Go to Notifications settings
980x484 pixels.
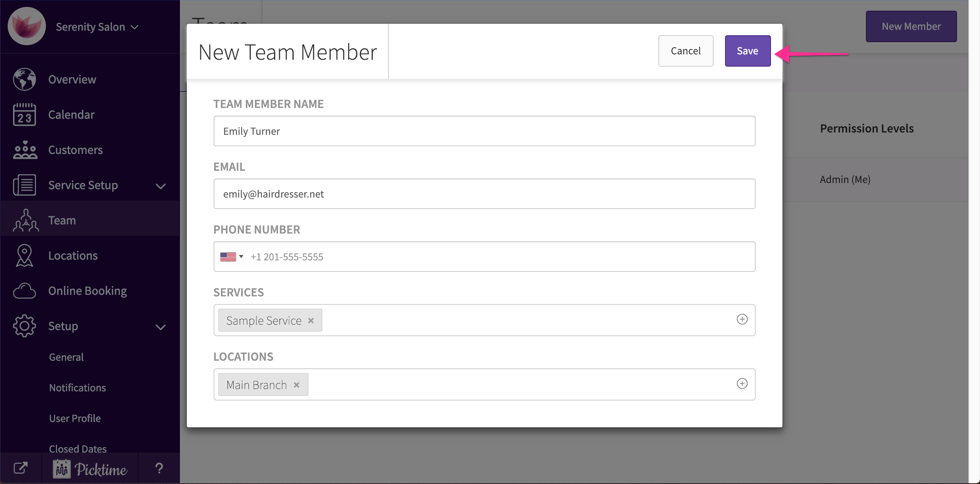[77, 388]
